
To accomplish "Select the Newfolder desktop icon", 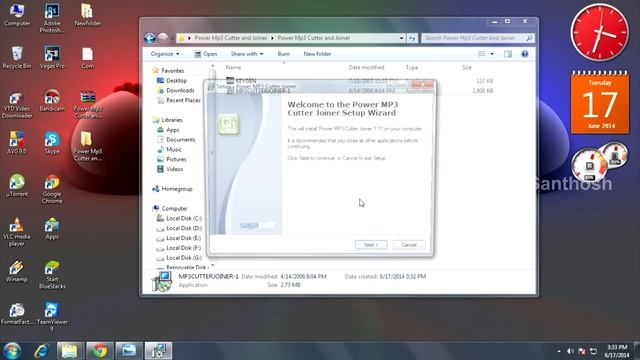I will (87, 15).
